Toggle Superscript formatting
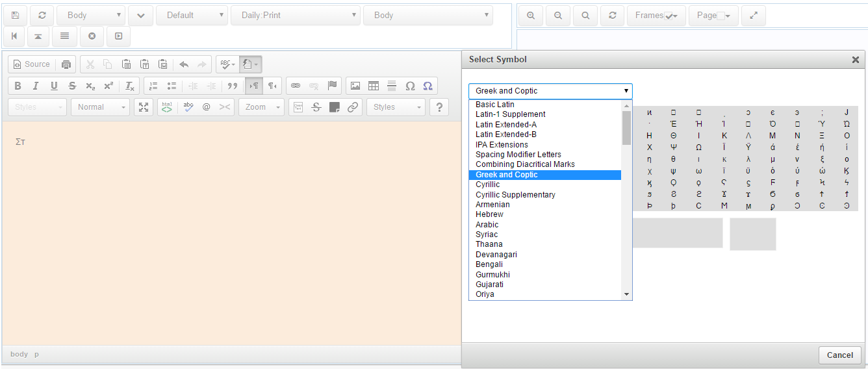This screenshot has width=868, height=369. (x=108, y=86)
